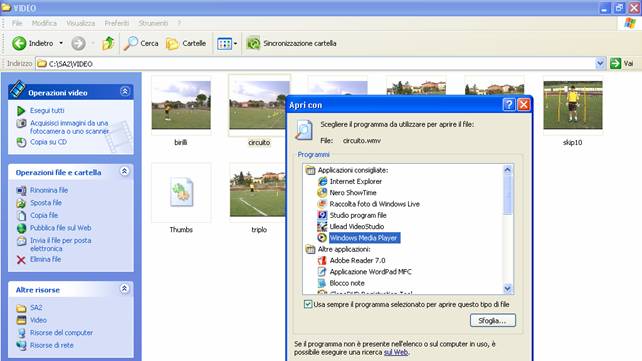
Task: Click program list scrollbar down arrow
Action: pyautogui.click(x=508, y=289)
